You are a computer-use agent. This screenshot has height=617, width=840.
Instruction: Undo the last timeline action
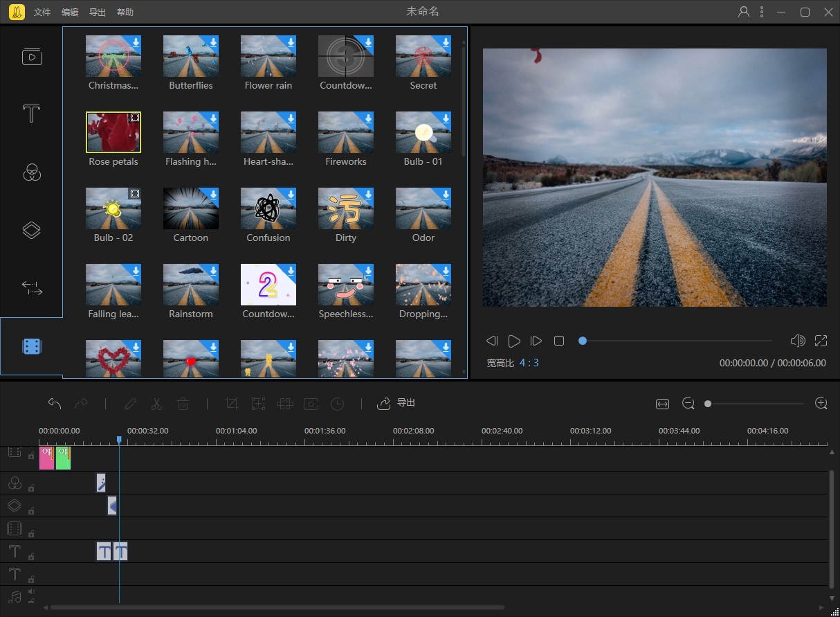click(x=55, y=403)
